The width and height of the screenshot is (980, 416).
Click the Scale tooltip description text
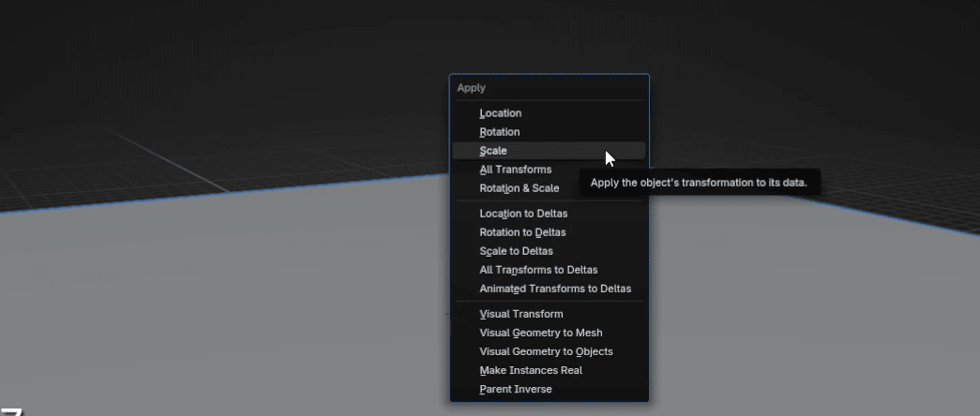[699, 183]
